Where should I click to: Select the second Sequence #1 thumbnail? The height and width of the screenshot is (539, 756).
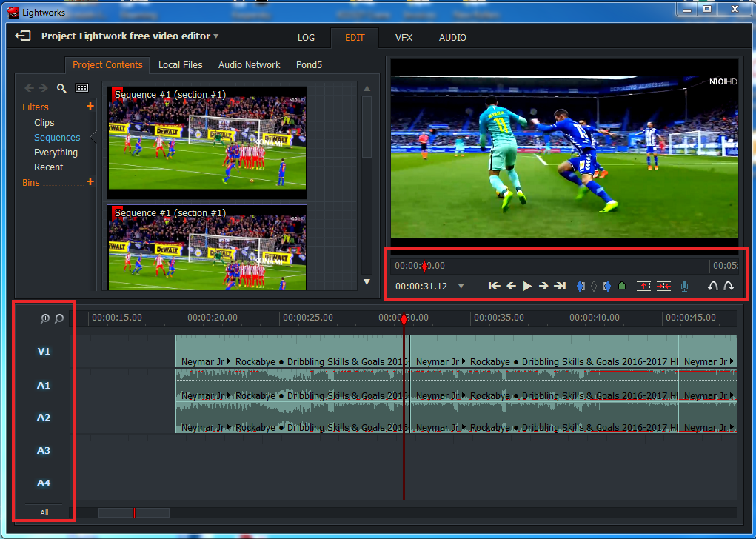[207, 248]
